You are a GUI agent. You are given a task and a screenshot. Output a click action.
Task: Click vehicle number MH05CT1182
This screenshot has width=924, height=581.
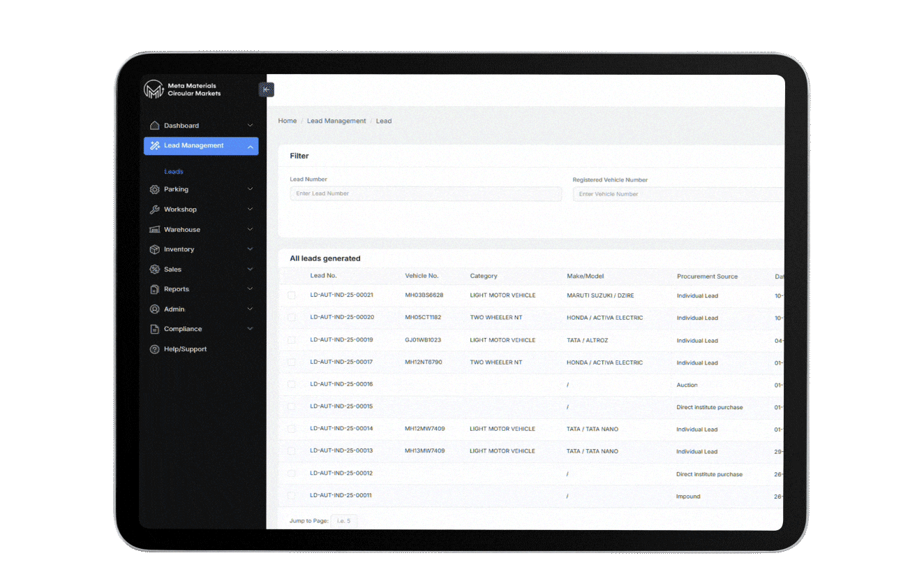(x=423, y=318)
